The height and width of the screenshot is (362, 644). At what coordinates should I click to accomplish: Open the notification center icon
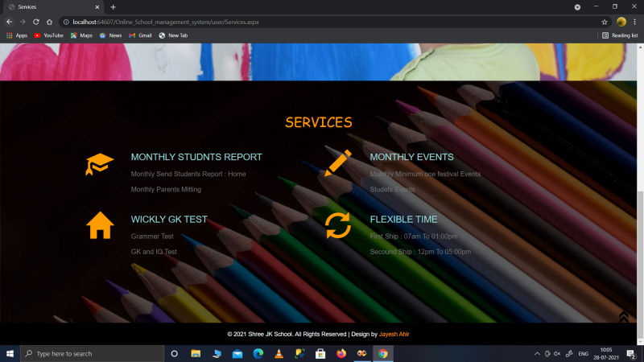point(631,353)
